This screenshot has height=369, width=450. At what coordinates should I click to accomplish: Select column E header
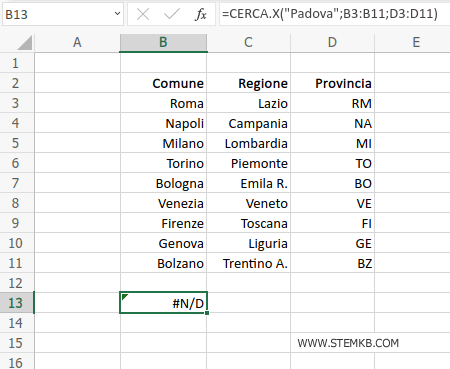(x=412, y=43)
